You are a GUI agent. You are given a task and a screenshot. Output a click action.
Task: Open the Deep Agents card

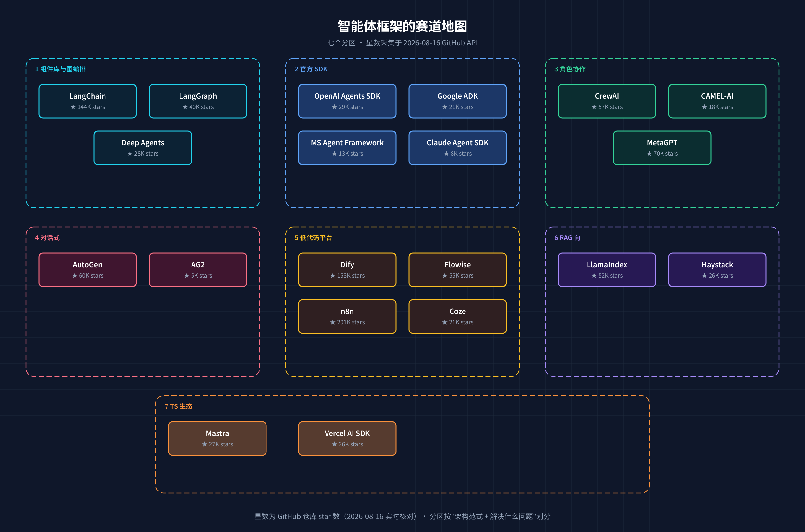(x=143, y=148)
